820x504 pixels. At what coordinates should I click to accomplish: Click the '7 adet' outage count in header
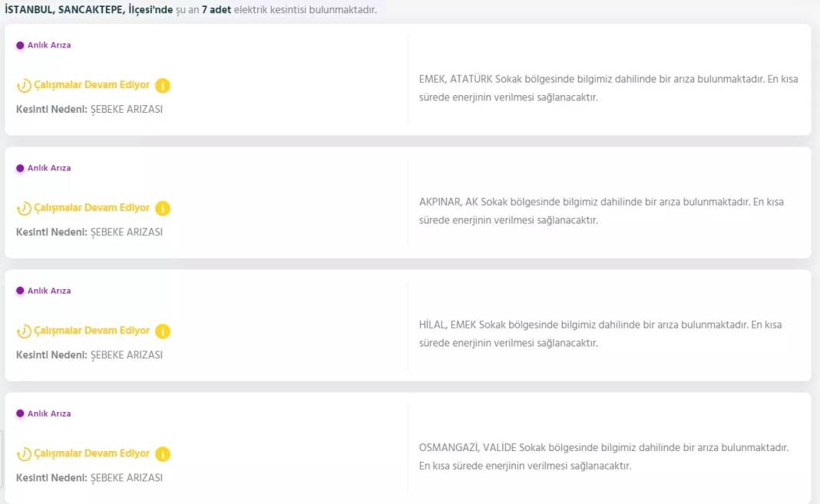[x=216, y=11]
